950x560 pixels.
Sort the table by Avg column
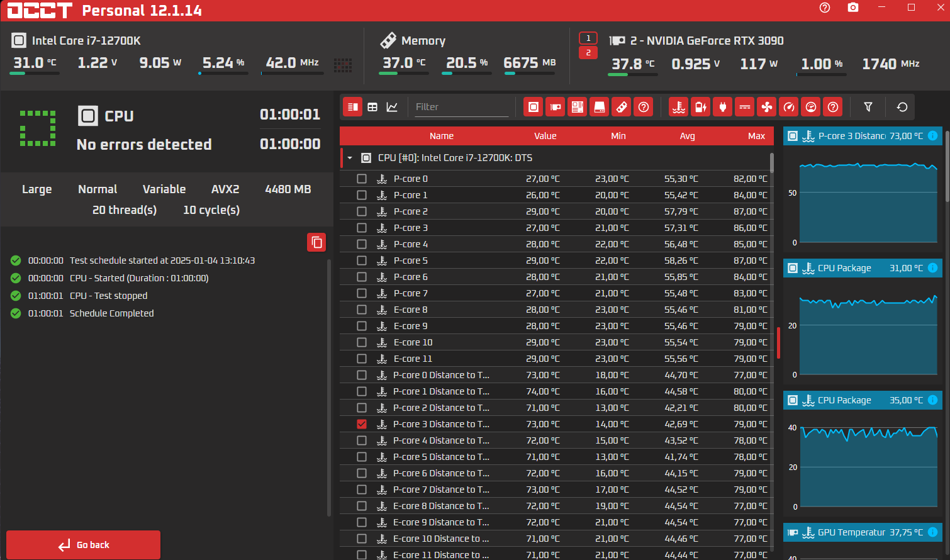pos(688,136)
